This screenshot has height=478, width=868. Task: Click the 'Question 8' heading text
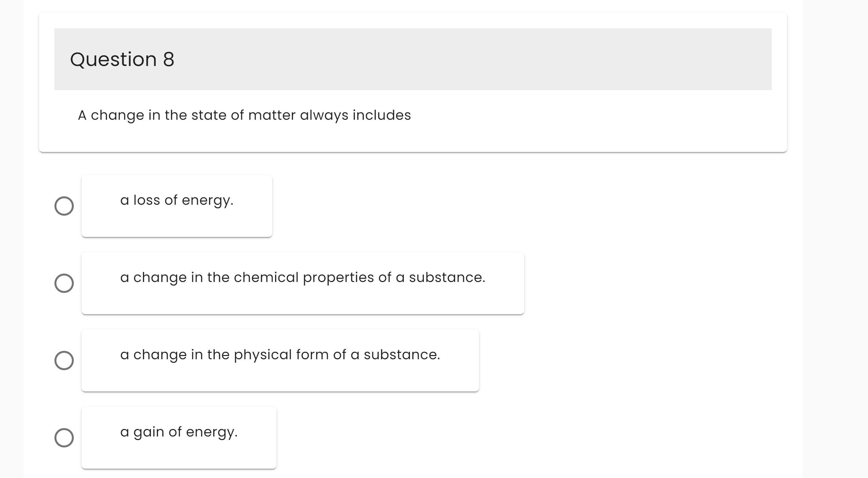coord(122,59)
